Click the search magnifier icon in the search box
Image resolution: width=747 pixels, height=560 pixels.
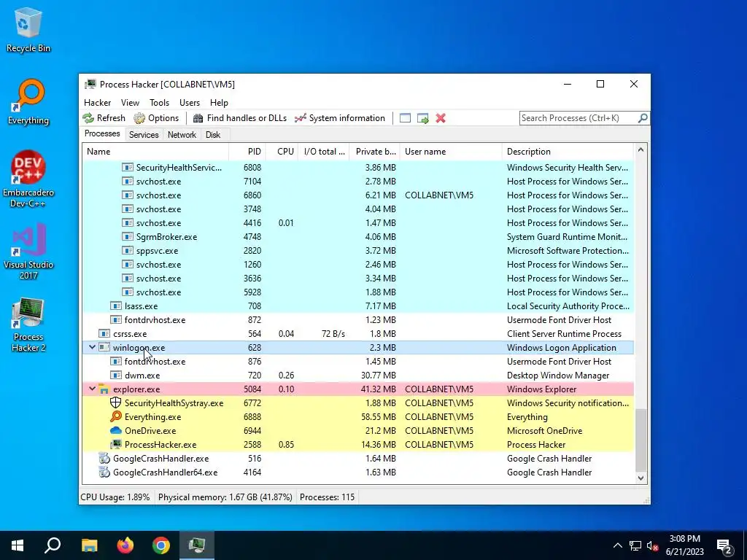point(642,117)
